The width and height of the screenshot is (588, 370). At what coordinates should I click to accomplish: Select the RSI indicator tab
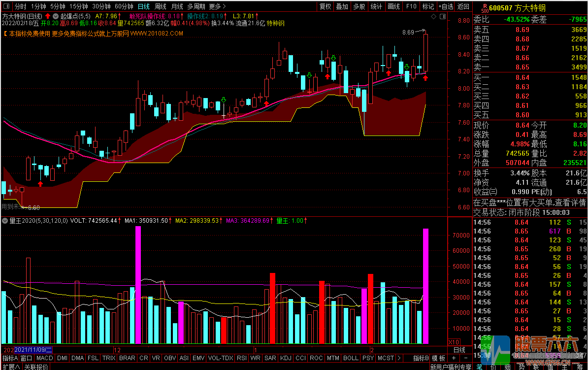pyautogui.click(x=242, y=358)
